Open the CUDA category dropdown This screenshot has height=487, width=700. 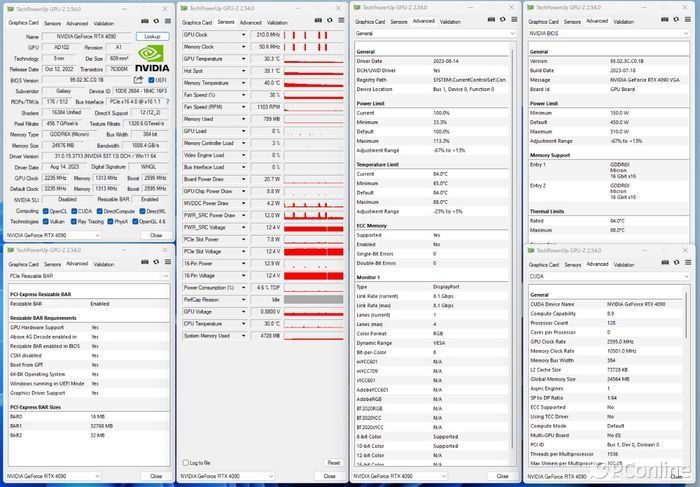[686, 277]
